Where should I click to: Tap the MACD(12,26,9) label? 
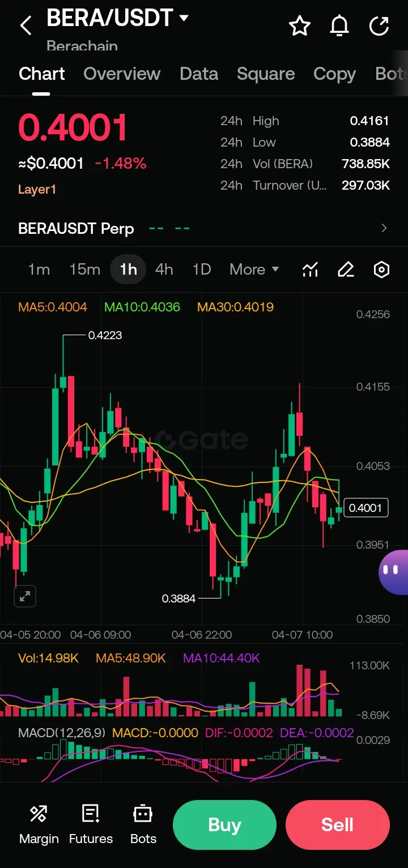pyautogui.click(x=62, y=733)
